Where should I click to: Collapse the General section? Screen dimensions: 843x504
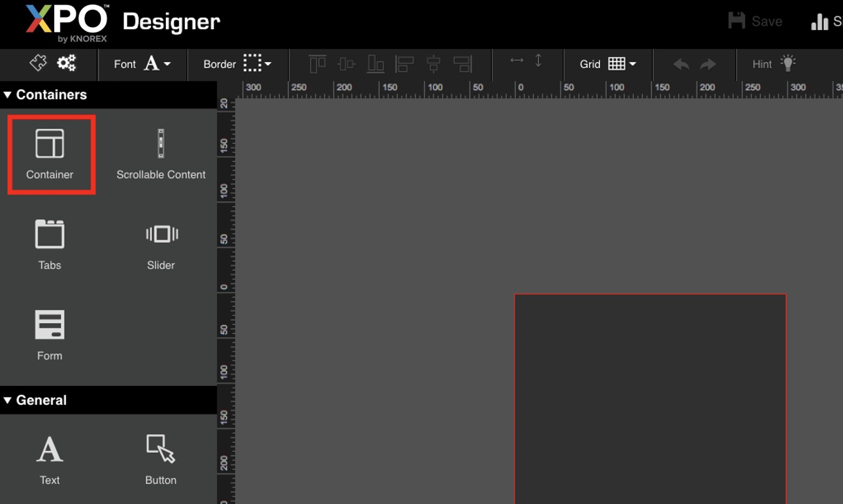[x=8, y=400]
